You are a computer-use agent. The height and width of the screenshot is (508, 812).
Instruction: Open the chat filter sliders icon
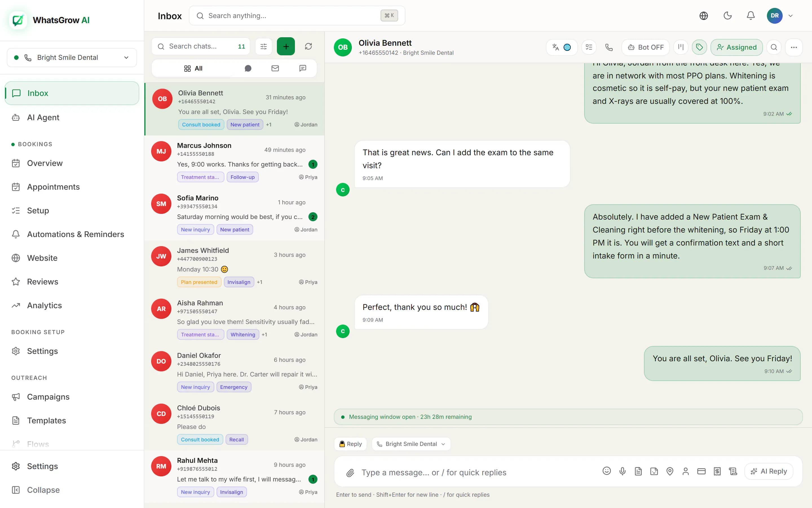tap(264, 46)
